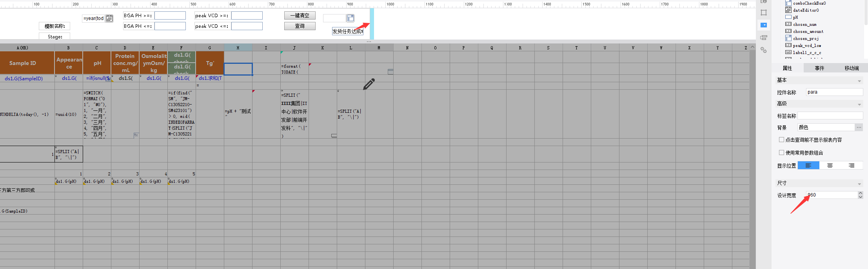Image resolution: width=868 pixels, height=269 pixels.
Task: Click the stacked layout icon in sidebar
Action: [x=764, y=38]
